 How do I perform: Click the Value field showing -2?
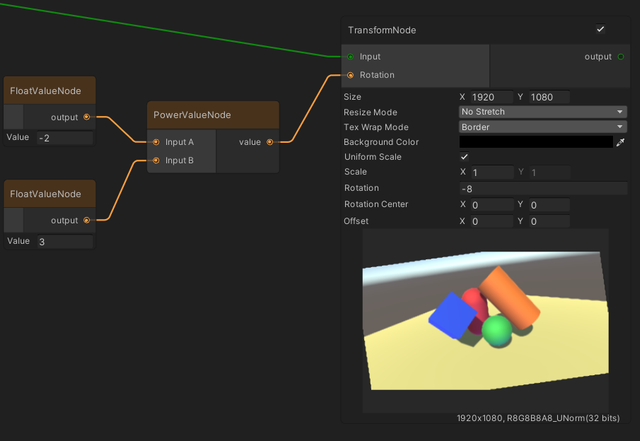[63, 138]
